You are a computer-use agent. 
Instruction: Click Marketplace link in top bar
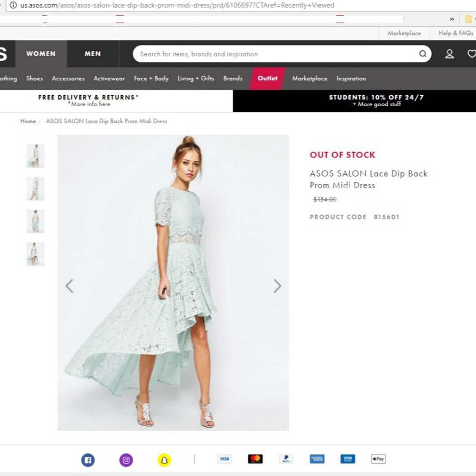[x=404, y=33]
